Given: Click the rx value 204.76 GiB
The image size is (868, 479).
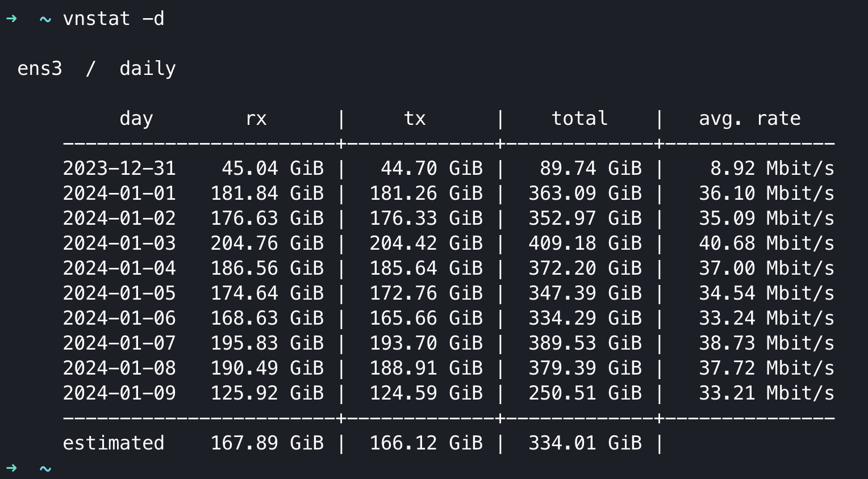Looking at the screenshot, I should click(x=267, y=243).
